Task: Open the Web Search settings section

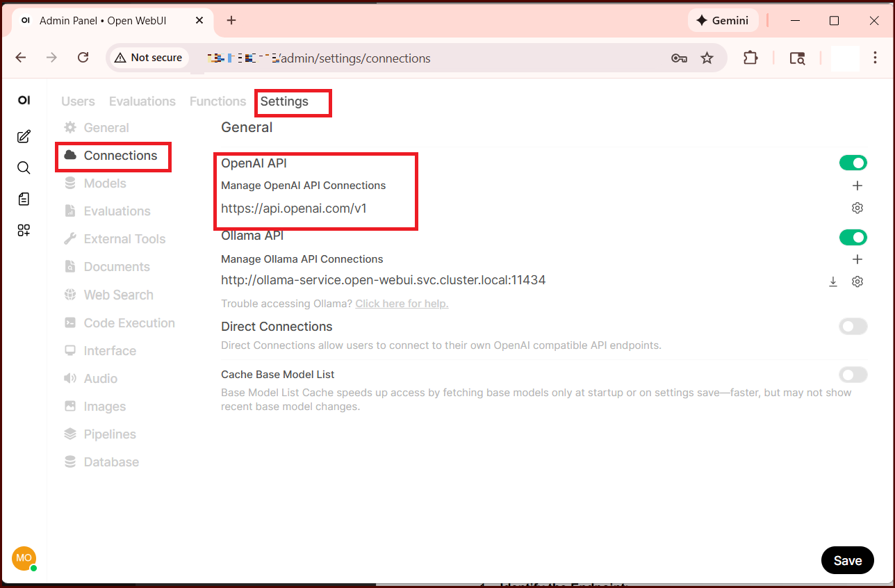Action: coord(118,295)
